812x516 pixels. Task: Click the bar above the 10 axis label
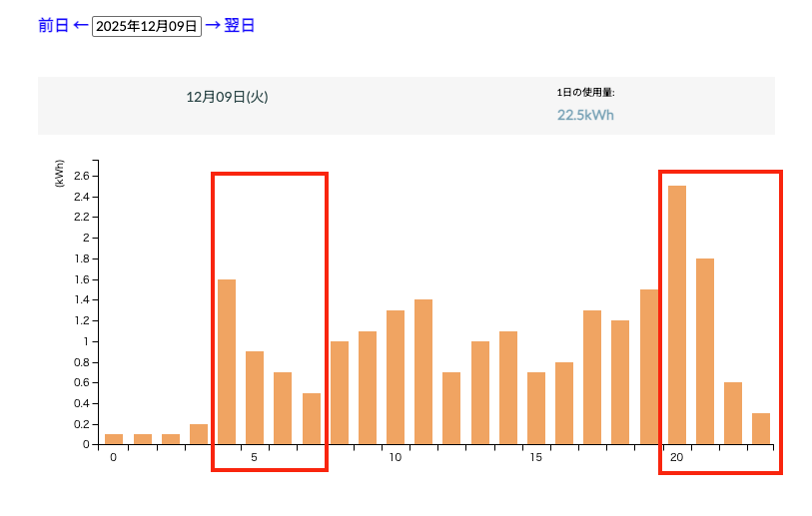pyautogui.click(x=396, y=377)
